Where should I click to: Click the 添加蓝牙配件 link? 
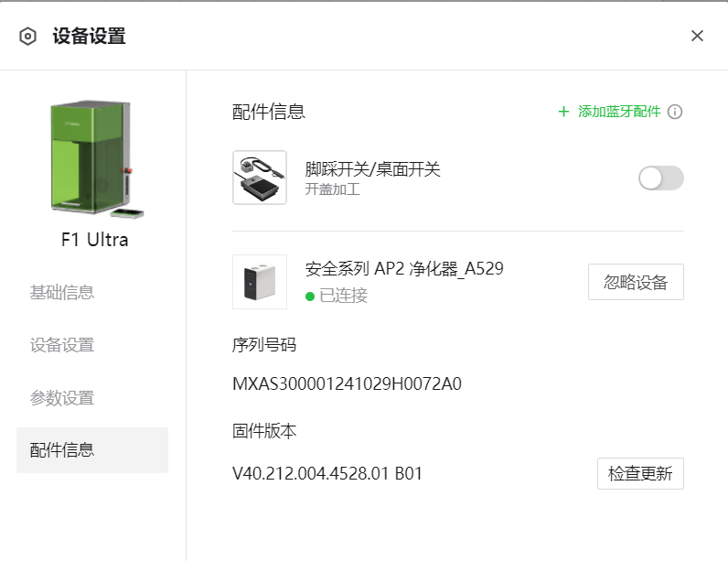[x=618, y=112]
